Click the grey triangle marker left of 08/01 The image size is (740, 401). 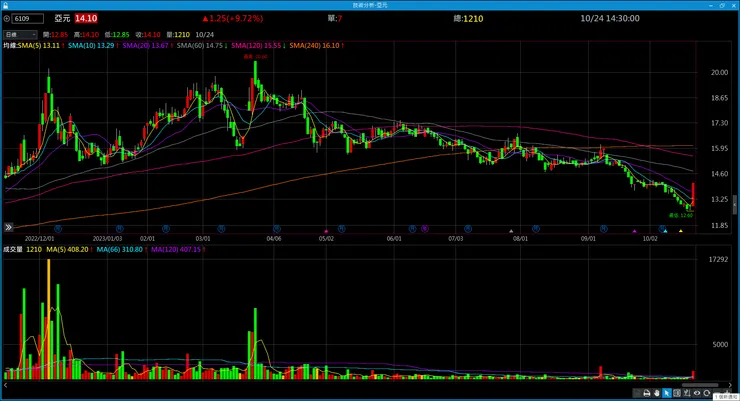pos(511,231)
